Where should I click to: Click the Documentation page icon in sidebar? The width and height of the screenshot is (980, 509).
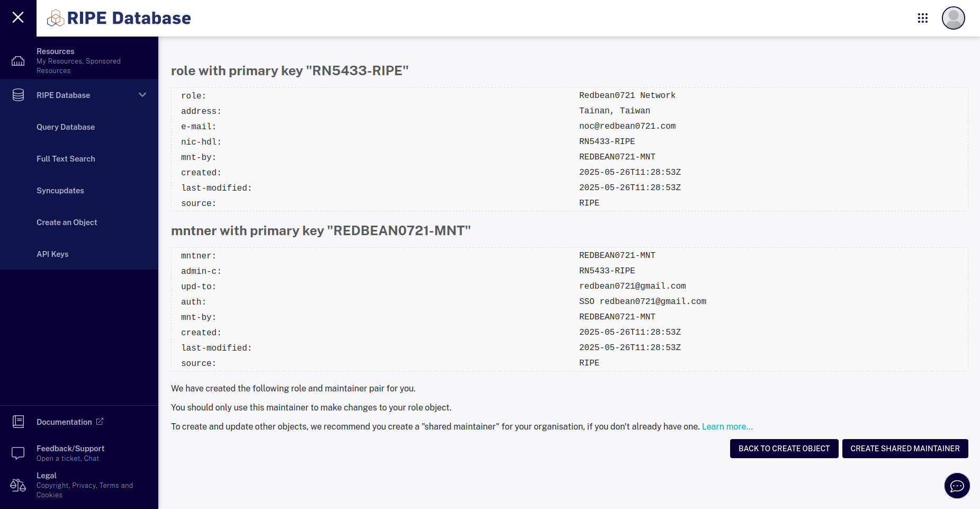pyautogui.click(x=18, y=422)
